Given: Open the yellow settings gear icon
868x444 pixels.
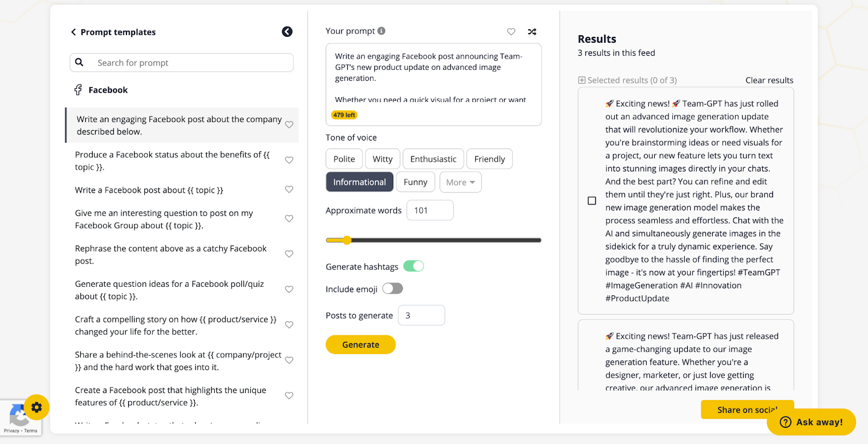Looking at the screenshot, I should point(36,407).
